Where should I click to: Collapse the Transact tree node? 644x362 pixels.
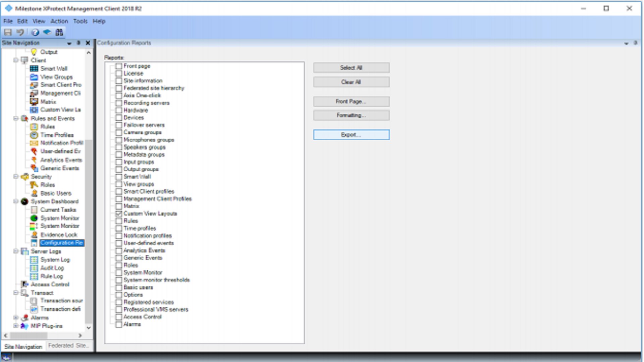[16, 293]
